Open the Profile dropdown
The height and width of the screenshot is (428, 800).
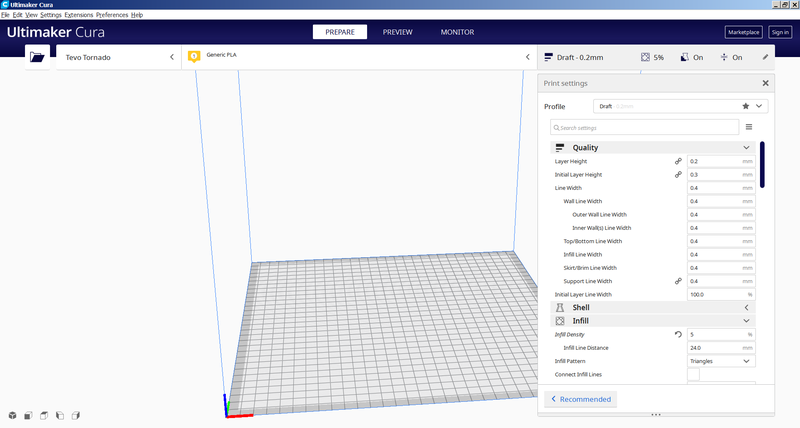pyautogui.click(x=681, y=106)
